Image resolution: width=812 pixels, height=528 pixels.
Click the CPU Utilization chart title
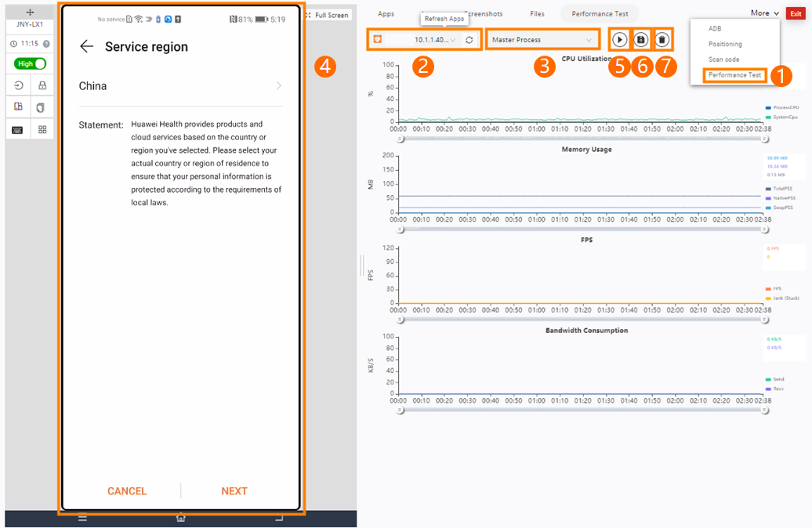point(586,59)
